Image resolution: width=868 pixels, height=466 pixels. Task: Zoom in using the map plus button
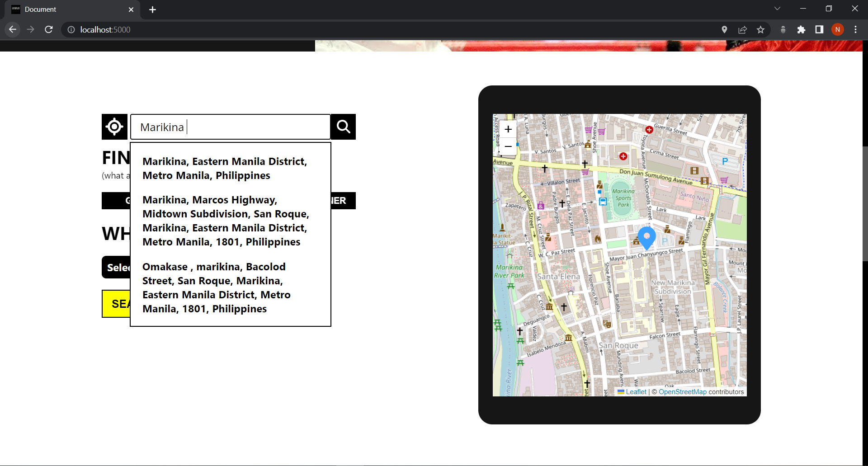tap(508, 129)
